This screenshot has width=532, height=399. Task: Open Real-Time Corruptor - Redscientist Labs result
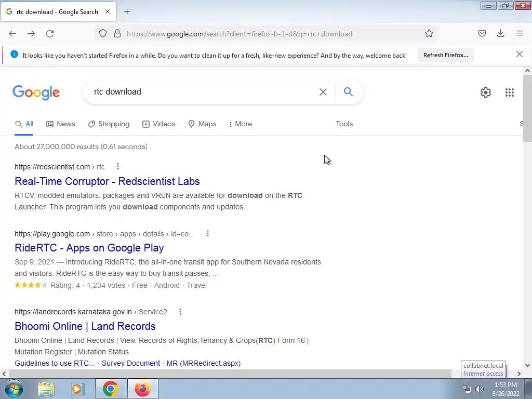107,181
